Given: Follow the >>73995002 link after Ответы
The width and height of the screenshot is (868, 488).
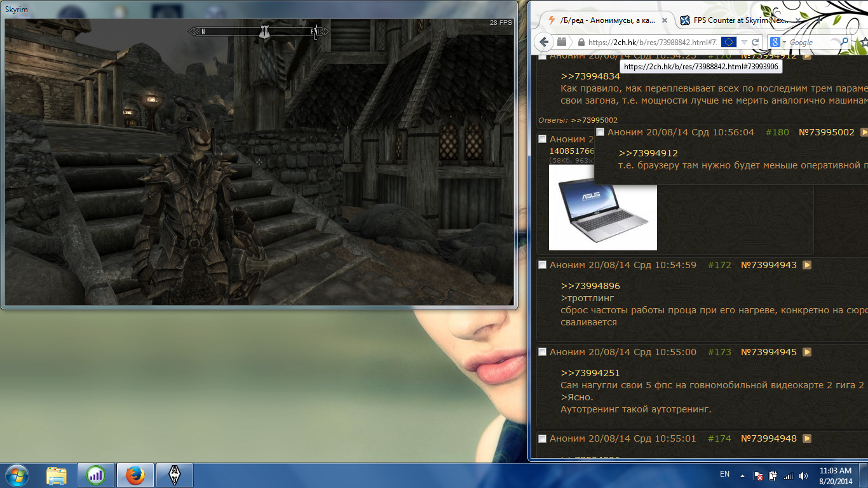Looking at the screenshot, I should click(594, 120).
